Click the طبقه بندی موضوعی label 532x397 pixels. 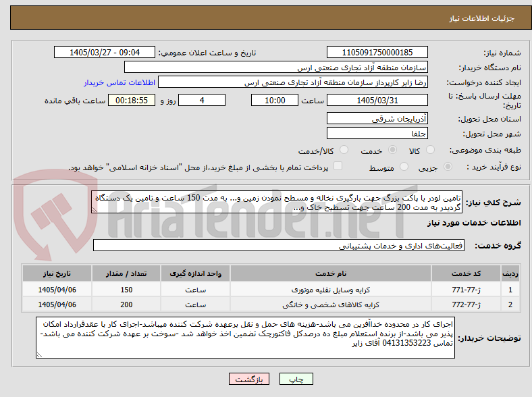[x=485, y=150]
